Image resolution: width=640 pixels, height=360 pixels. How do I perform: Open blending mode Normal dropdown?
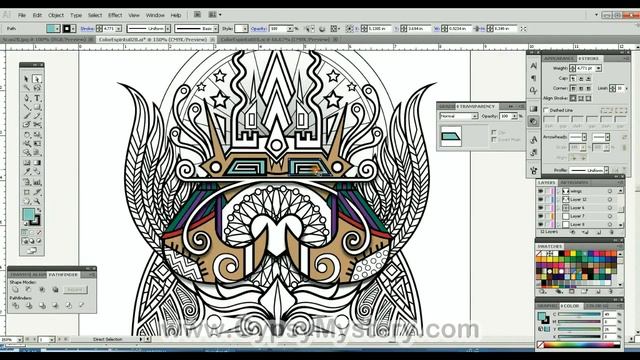point(458,116)
